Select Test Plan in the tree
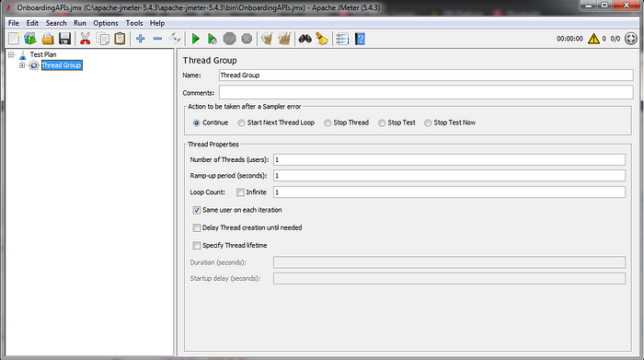Screen dimensions: 644x360 pyautogui.click(x=42, y=54)
